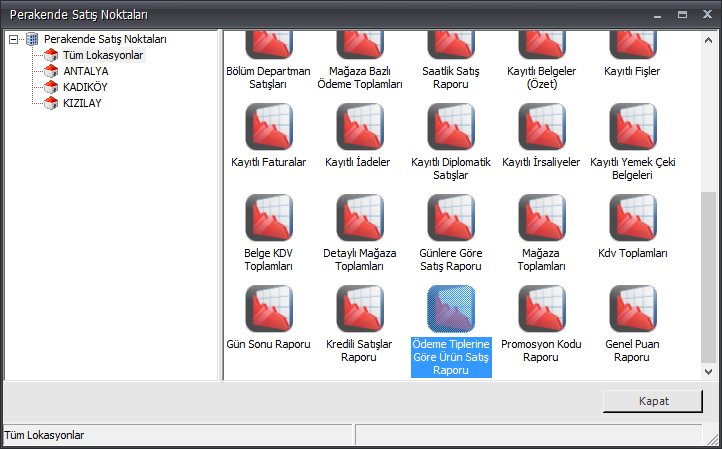This screenshot has width=722, height=449.
Task: Maximize the Perakende Satış Noktaları window
Action: point(682,15)
